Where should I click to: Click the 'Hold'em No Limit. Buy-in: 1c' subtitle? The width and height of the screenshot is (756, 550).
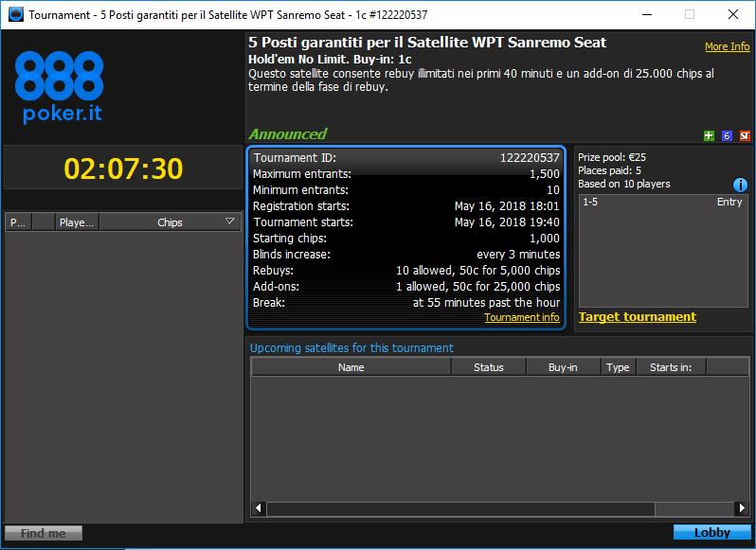tap(330, 60)
